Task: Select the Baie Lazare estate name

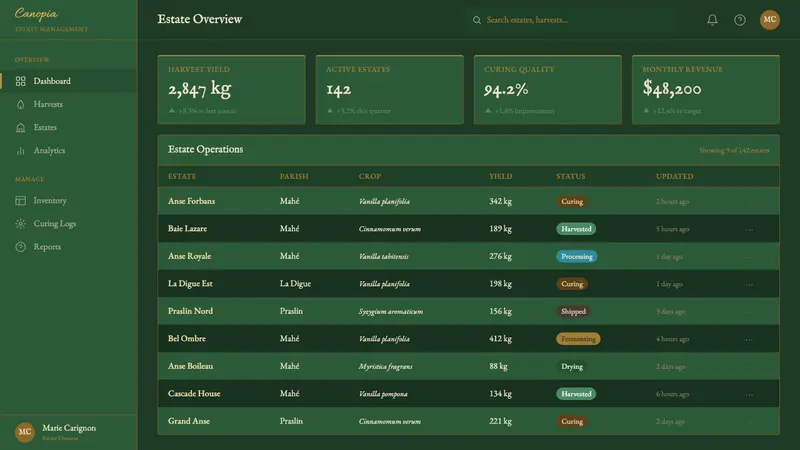Action: (x=187, y=229)
